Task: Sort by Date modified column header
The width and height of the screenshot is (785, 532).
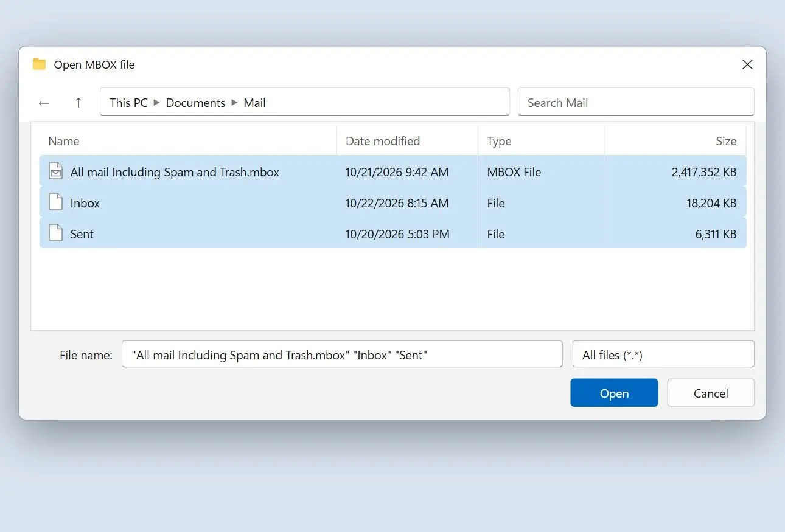Action: pyautogui.click(x=383, y=141)
